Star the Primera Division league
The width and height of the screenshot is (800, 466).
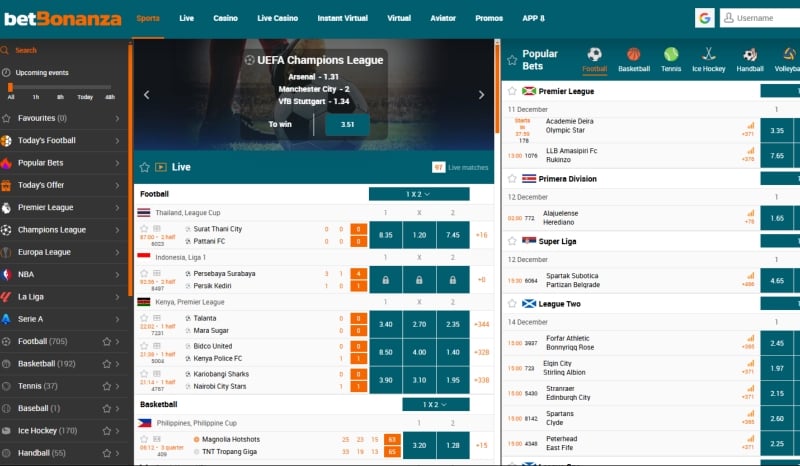(512, 179)
